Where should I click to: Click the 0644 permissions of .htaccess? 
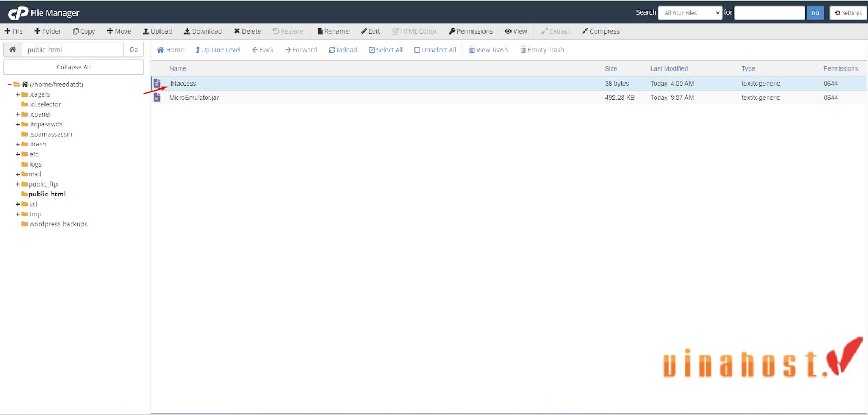click(x=831, y=84)
